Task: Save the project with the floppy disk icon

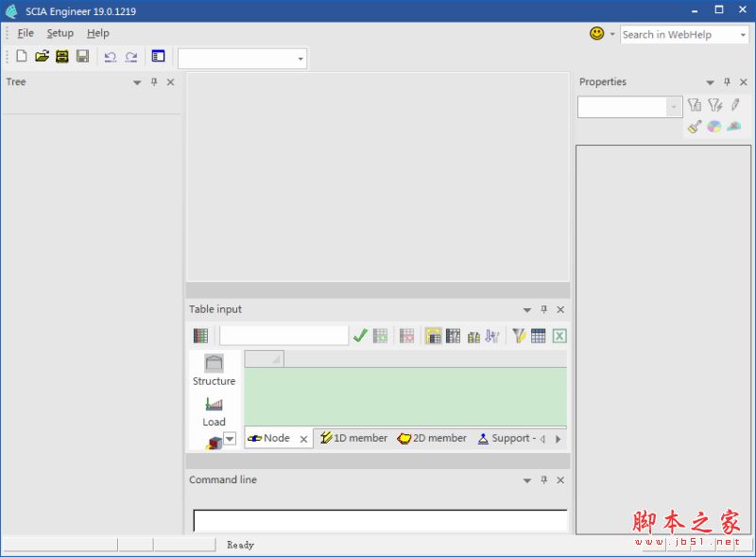Action: coord(82,56)
